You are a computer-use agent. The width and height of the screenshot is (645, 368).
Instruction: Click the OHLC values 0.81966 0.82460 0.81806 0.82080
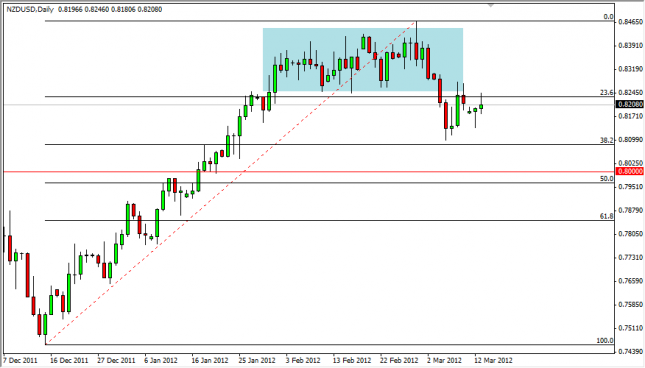(110, 9)
